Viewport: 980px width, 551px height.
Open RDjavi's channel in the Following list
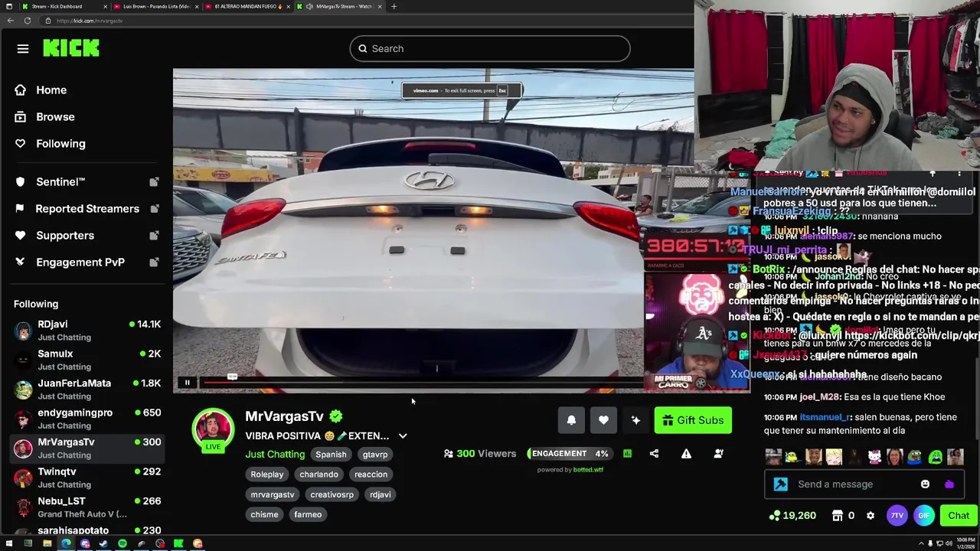[87, 331]
